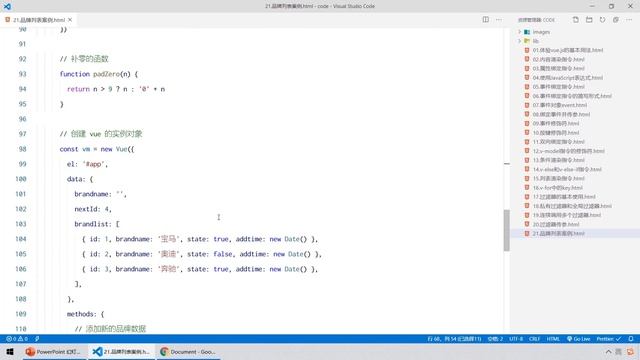Click the 空格: 2 indentation setting

pos(495,339)
